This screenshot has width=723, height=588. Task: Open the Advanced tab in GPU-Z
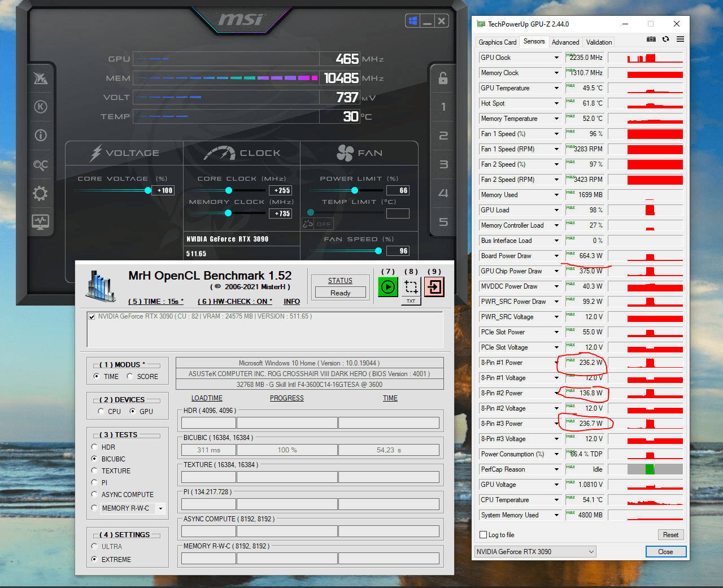tap(565, 42)
